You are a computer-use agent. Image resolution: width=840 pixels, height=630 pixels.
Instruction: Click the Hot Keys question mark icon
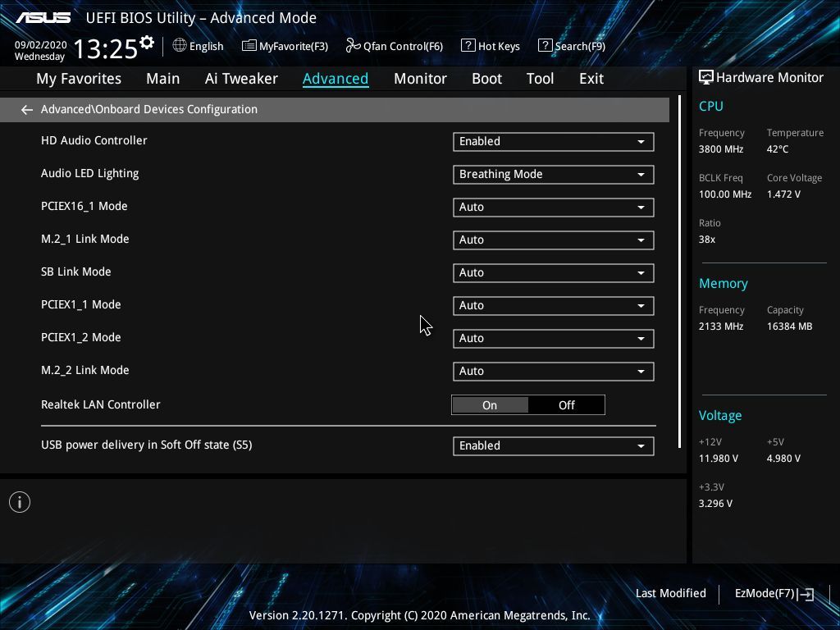468,46
